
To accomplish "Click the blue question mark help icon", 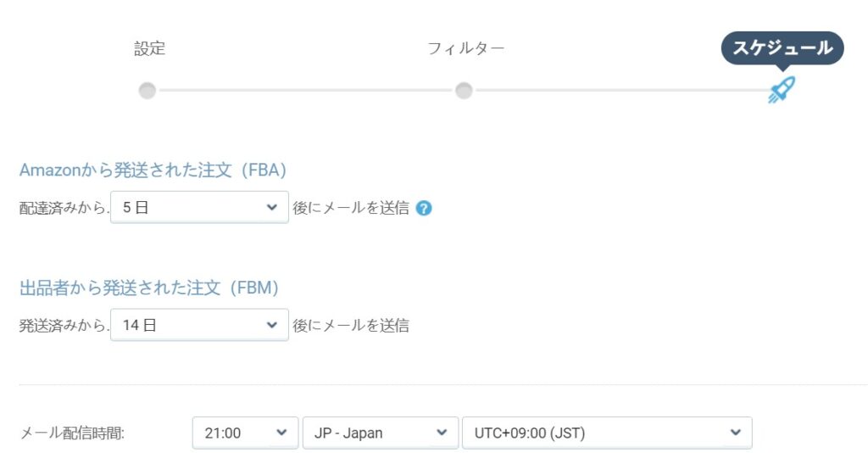I will [424, 208].
